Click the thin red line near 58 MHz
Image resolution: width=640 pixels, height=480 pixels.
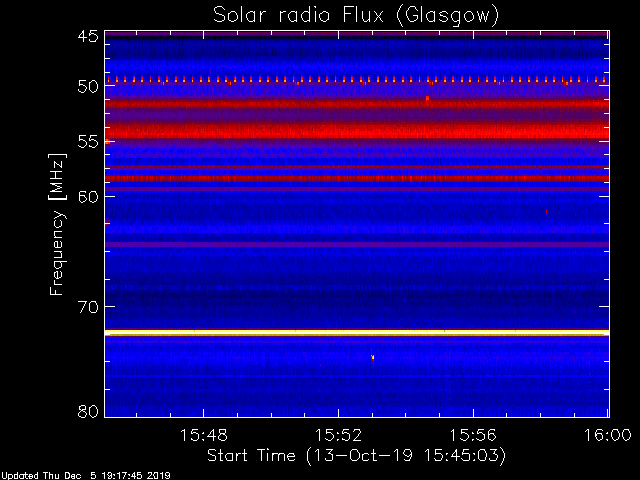pyautogui.click(x=357, y=178)
